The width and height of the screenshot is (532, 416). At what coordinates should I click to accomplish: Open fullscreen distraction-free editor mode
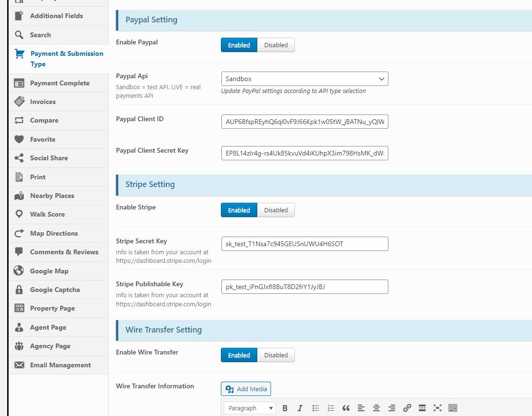438,408
